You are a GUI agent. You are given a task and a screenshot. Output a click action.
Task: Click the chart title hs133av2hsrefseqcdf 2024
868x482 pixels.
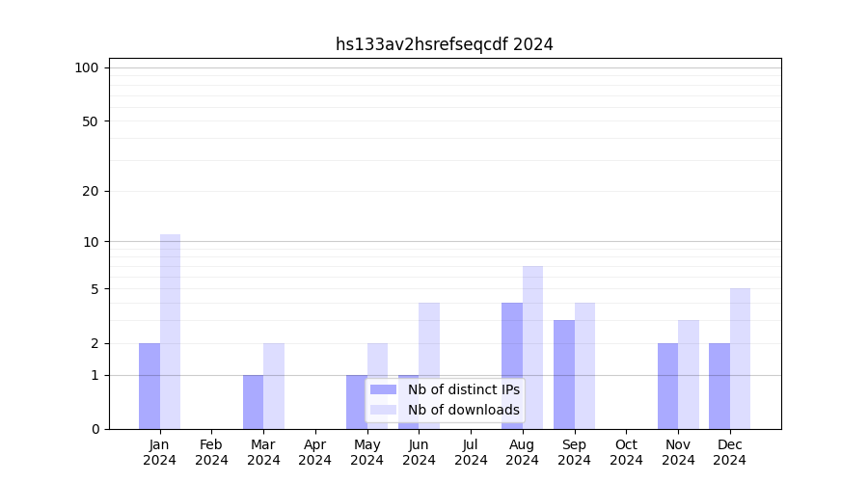coord(444,44)
